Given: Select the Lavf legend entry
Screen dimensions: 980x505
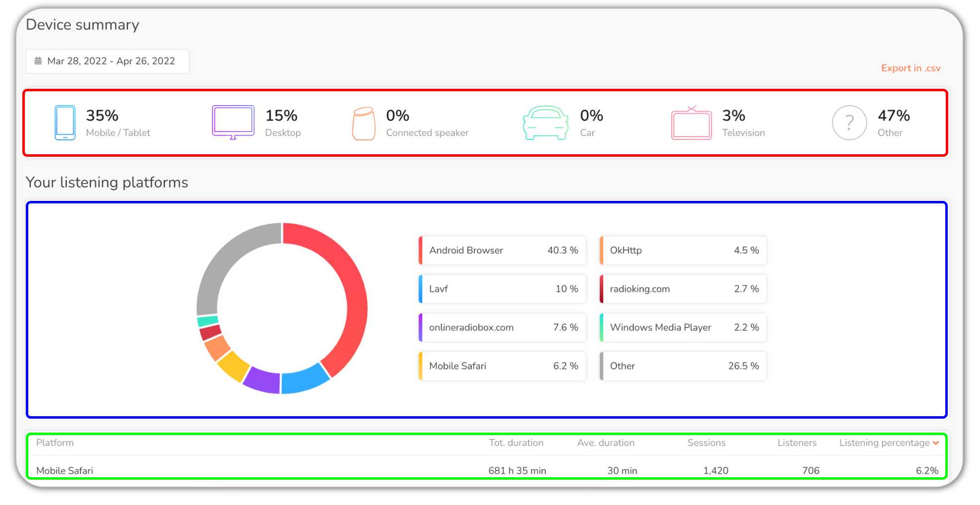Looking at the screenshot, I should point(502,289).
